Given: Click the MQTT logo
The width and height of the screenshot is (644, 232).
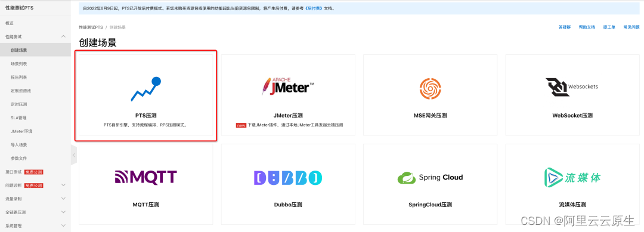Looking at the screenshot, I should pyautogui.click(x=146, y=177).
